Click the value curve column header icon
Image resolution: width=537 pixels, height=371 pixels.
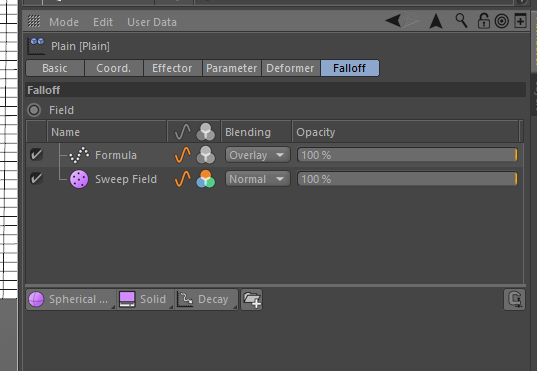click(182, 132)
